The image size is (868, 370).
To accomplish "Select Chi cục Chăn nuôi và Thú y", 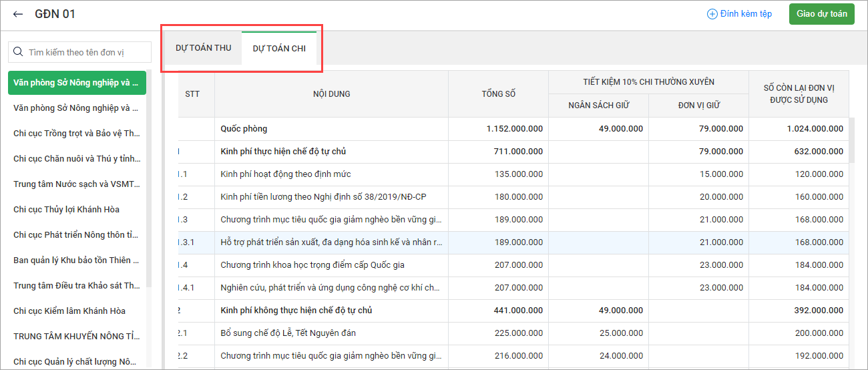I will (75, 158).
